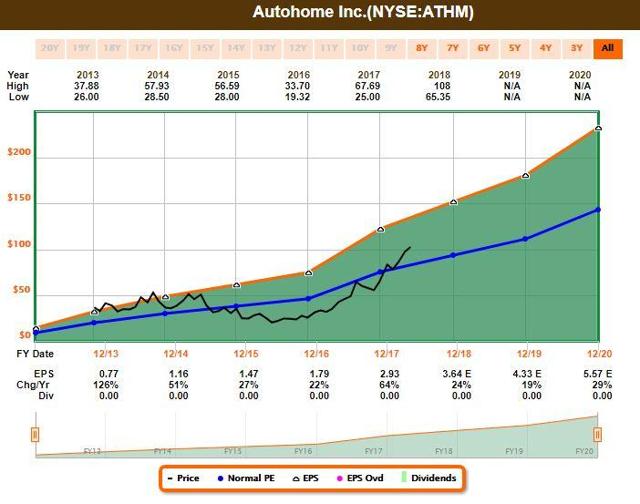Click the $200 axis label
This screenshot has height=504, width=640.
pyautogui.click(x=19, y=152)
